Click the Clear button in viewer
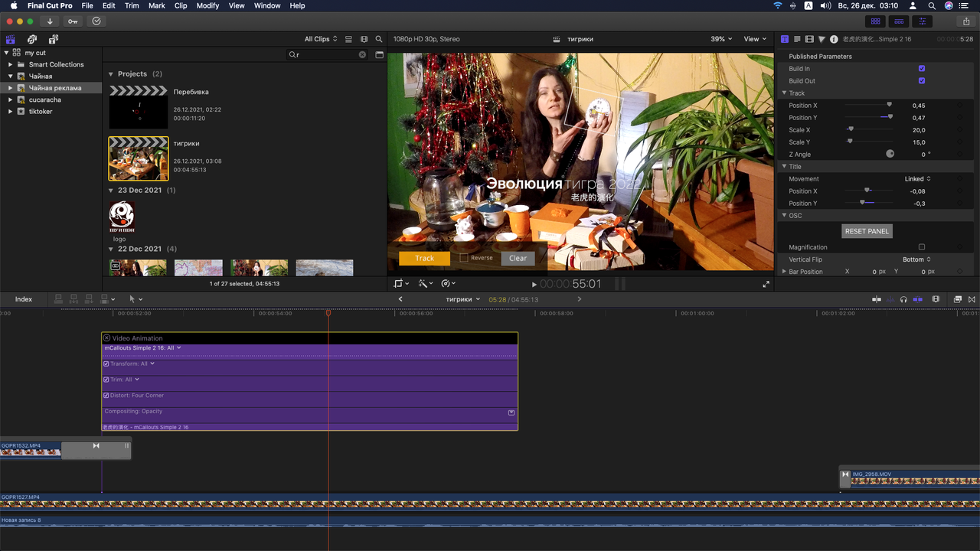Image resolution: width=980 pixels, height=551 pixels. [518, 259]
